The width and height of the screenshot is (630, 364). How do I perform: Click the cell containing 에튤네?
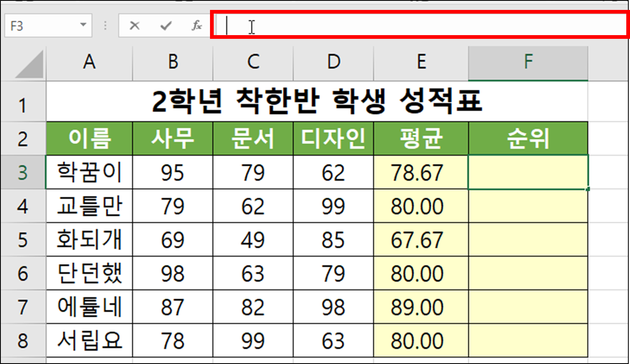[x=88, y=307]
